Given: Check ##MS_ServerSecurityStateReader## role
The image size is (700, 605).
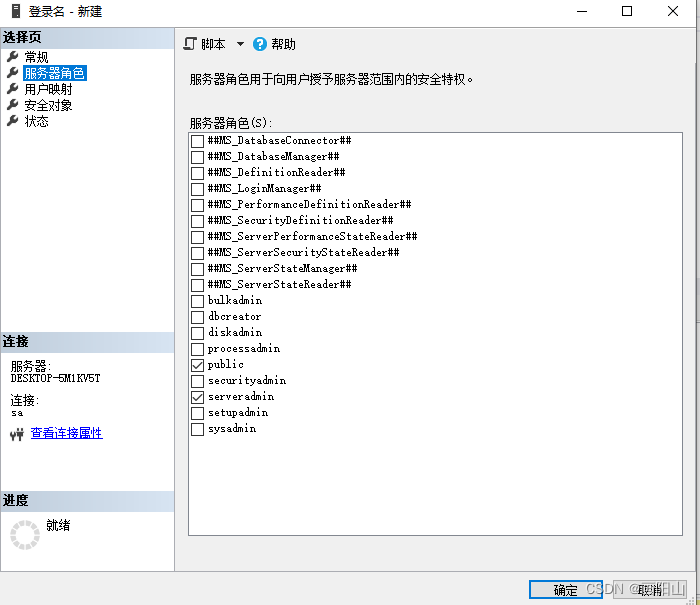Looking at the screenshot, I should click(x=197, y=253).
